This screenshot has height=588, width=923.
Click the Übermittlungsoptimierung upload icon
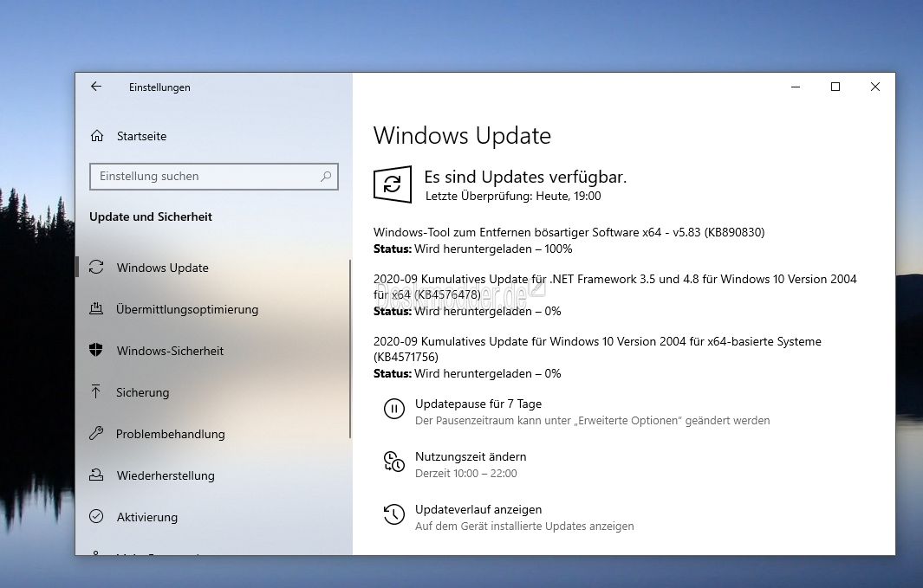click(96, 308)
